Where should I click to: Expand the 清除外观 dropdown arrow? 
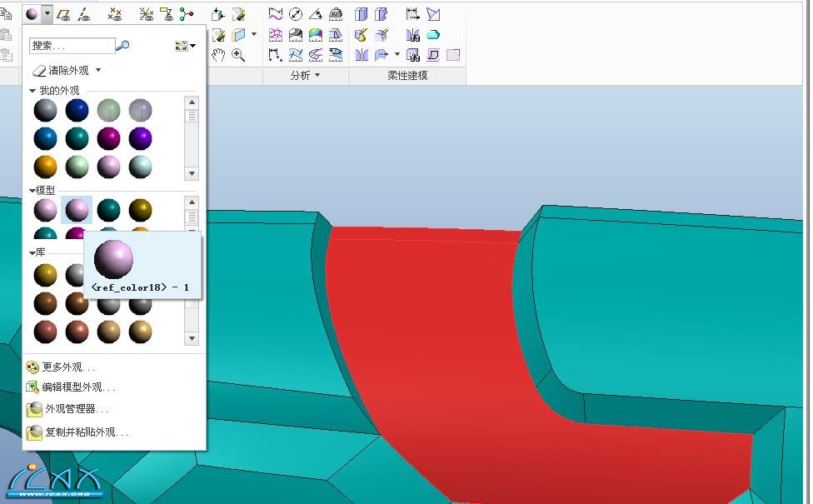click(x=98, y=71)
